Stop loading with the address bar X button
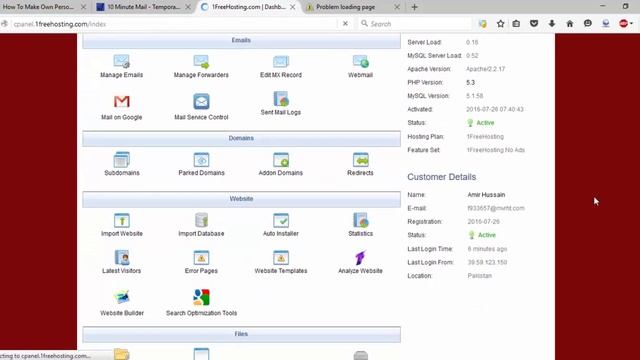The image size is (640, 360). click(345, 24)
